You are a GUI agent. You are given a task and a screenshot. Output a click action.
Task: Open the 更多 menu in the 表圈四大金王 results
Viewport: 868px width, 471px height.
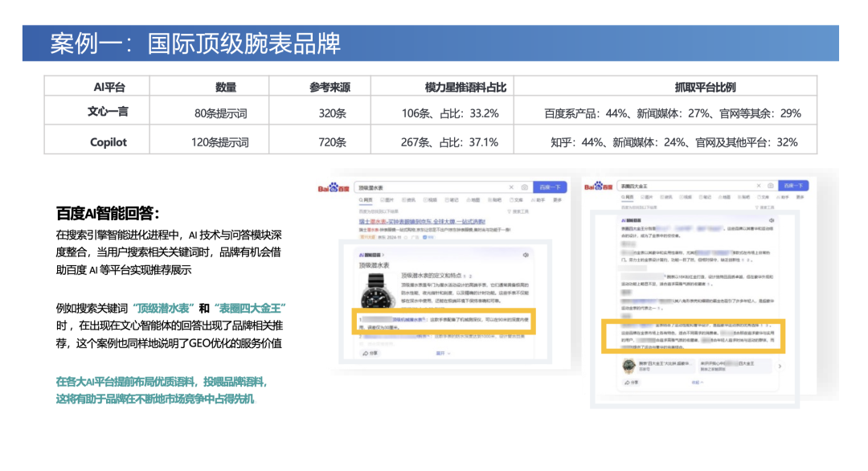click(800, 197)
